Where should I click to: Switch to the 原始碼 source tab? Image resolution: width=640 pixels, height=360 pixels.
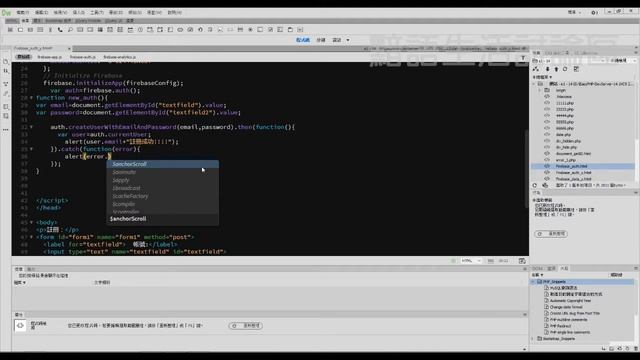[24, 57]
